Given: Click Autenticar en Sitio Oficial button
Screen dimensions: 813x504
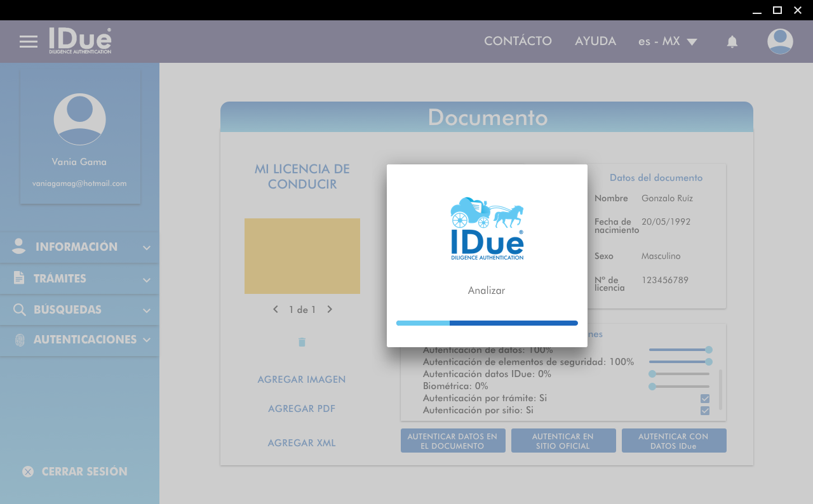Looking at the screenshot, I should 563,441.
